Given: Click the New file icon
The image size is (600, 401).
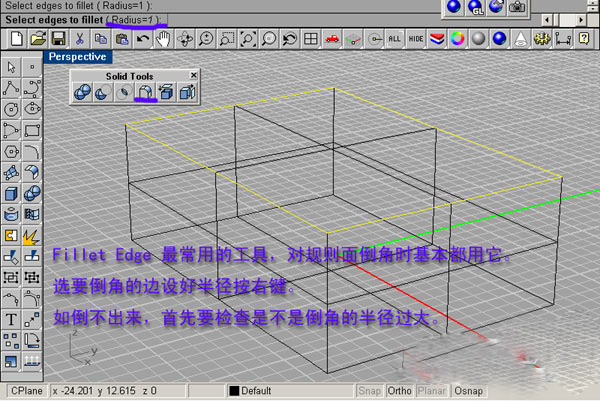Looking at the screenshot, I should tap(16, 38).
